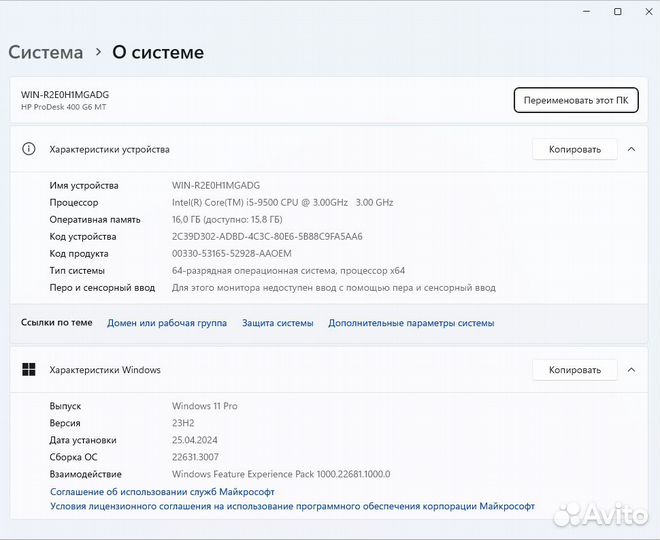Select the 64-разрядная операционная система value
Image resolution: width=660 pixels, height=540 pixels.
click(288, 271)
